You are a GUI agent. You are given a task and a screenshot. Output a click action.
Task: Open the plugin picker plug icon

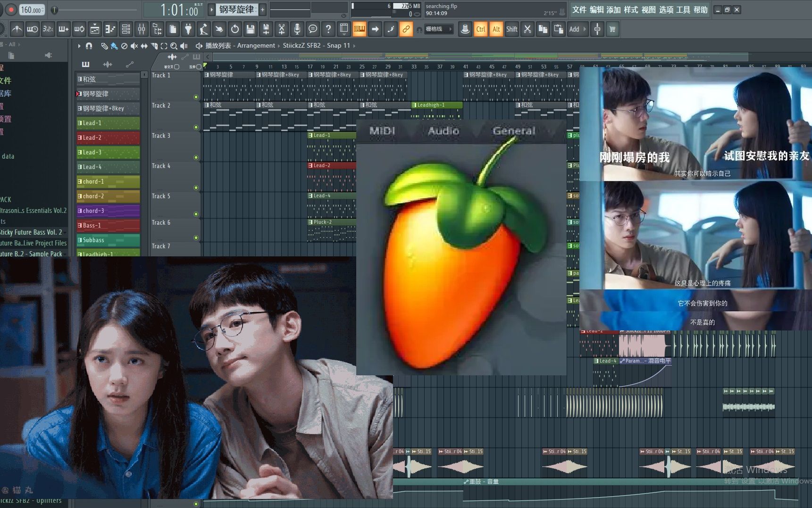pyautogui.click(x=188, y=29)
